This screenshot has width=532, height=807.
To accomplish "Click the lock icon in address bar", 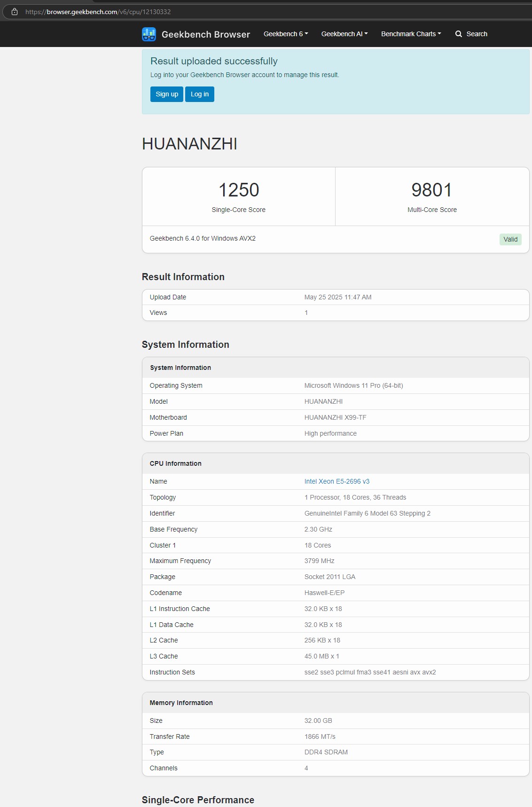I will [15, 12].
